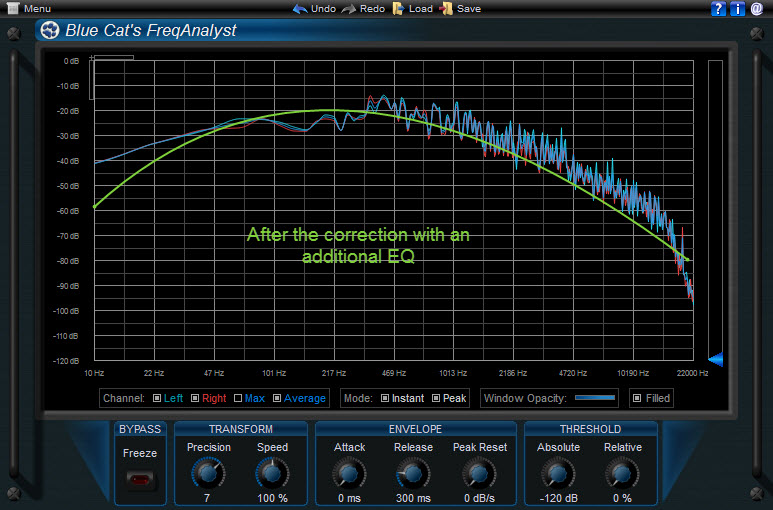Adjust the Window Opacity slider
This screenshot has width=773, height=510.
(595, 398)
